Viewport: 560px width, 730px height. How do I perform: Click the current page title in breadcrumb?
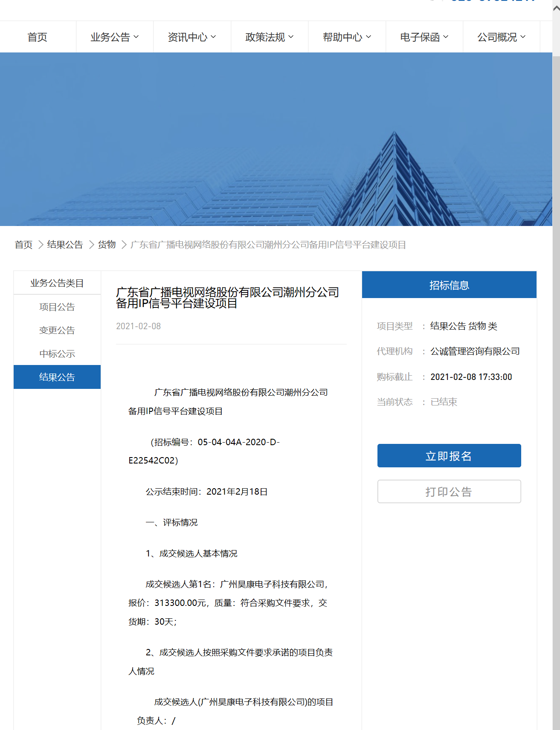click(268, 245)
